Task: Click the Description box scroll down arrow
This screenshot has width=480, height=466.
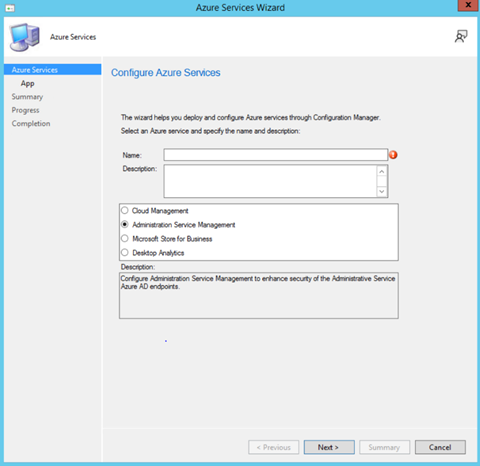Action: [x=382, y=192]
